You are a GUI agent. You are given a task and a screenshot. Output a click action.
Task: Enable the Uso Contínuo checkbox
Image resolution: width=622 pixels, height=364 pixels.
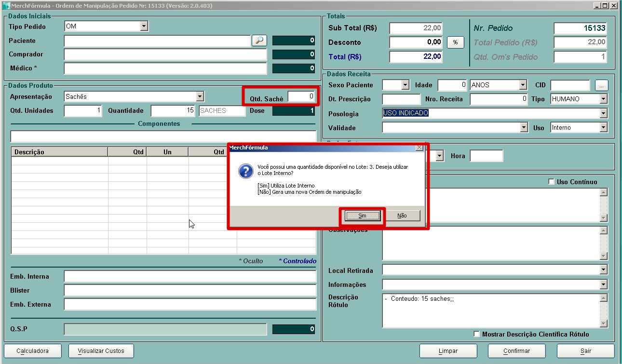552,182
